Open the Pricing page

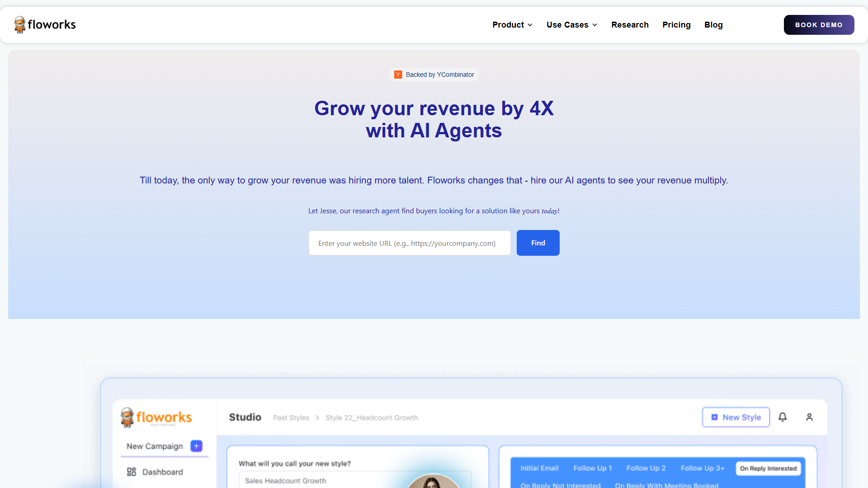pos(676,25)
